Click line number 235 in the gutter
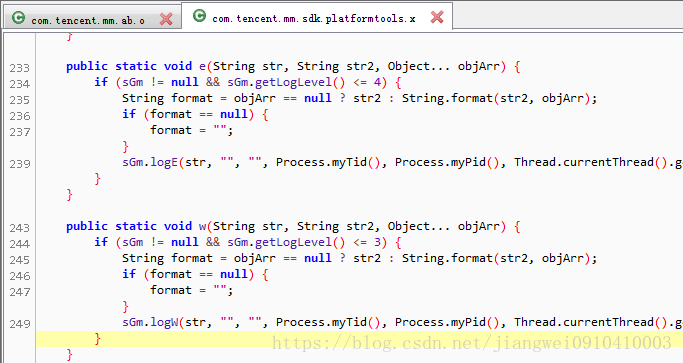 coord(20,100)
